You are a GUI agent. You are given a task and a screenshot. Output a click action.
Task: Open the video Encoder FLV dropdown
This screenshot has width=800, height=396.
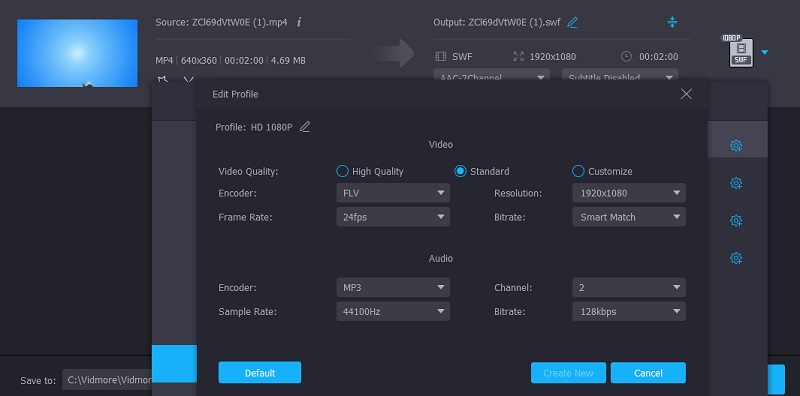[x=393, y=193]
